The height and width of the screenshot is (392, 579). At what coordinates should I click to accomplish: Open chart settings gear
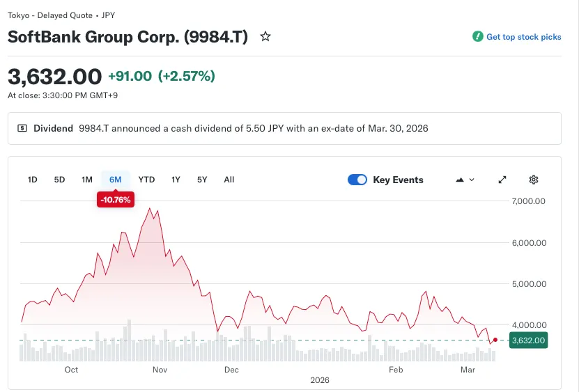tap(534, 180)
